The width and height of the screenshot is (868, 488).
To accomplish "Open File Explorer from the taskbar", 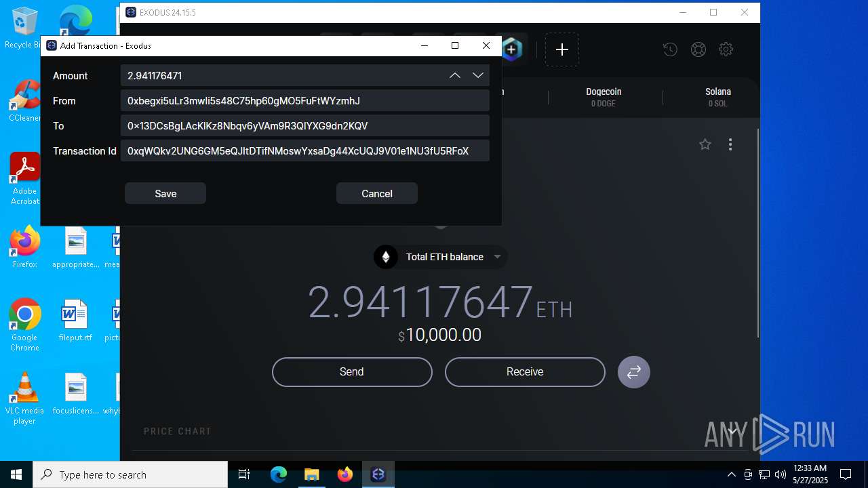I will point(311,474).
